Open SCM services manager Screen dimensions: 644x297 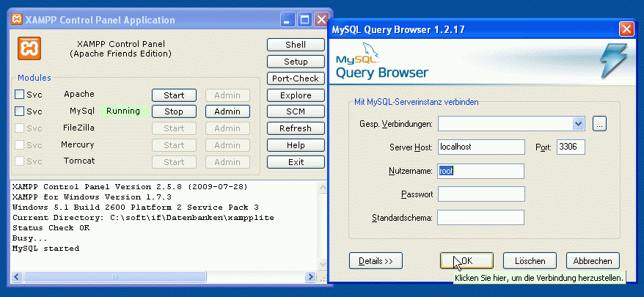tap(295, 112)
